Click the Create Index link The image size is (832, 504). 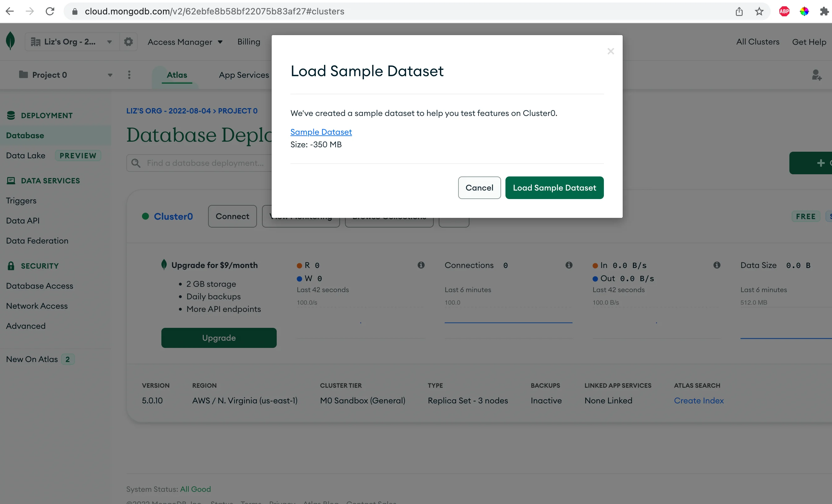coord(699,400)
